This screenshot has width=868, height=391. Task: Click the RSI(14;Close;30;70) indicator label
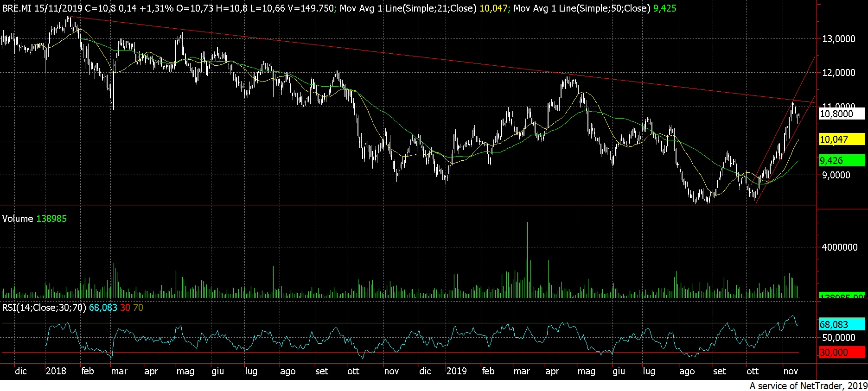click(x=44, y=308)
